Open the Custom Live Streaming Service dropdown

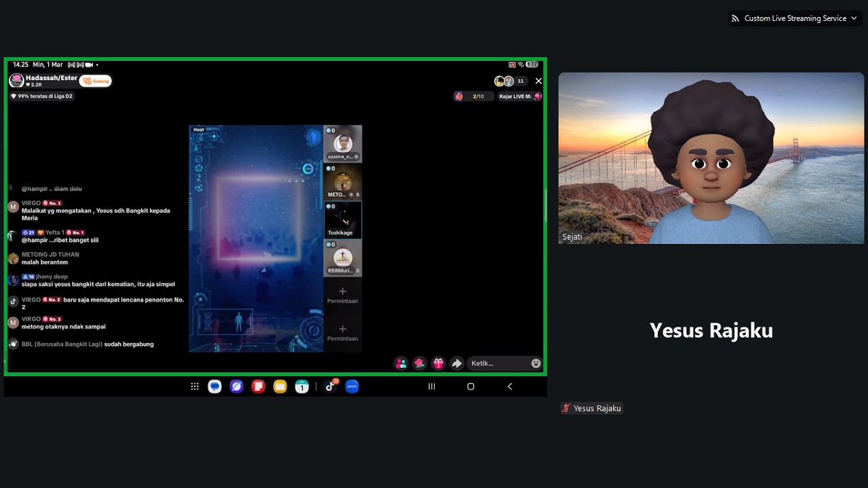[794, 18]
